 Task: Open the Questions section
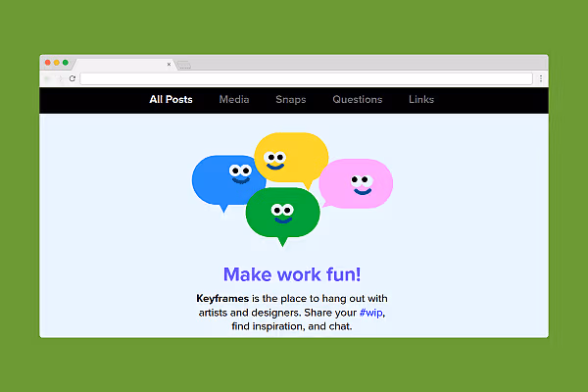point(357,99)
